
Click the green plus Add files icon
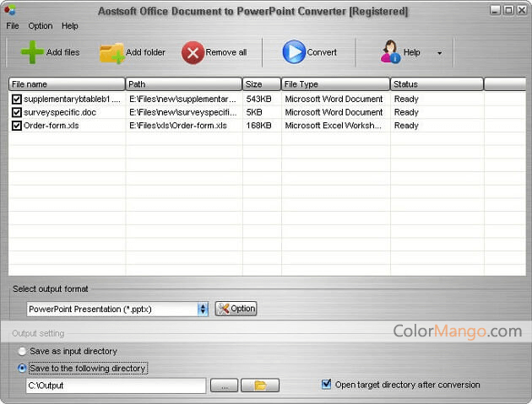32,52
